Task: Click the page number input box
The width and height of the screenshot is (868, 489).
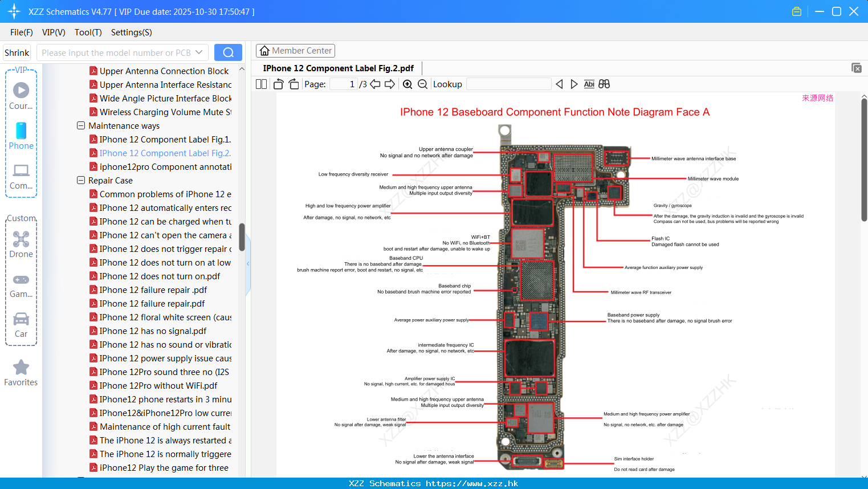Action: (x=344, y=84)
